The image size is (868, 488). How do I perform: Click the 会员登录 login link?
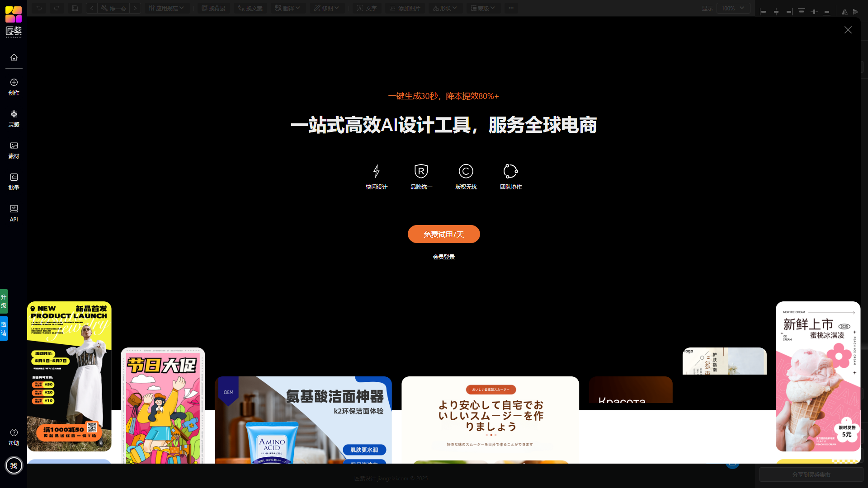[443, 256]
